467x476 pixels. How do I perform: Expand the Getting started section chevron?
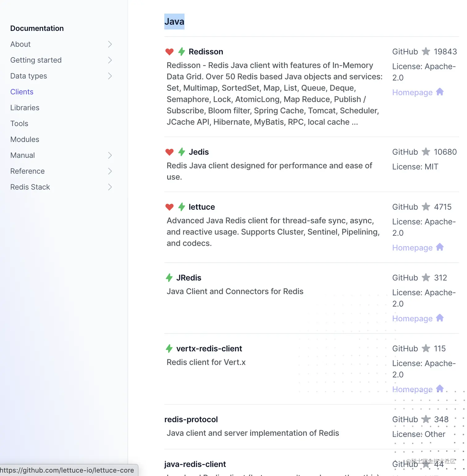coord(110,60)
